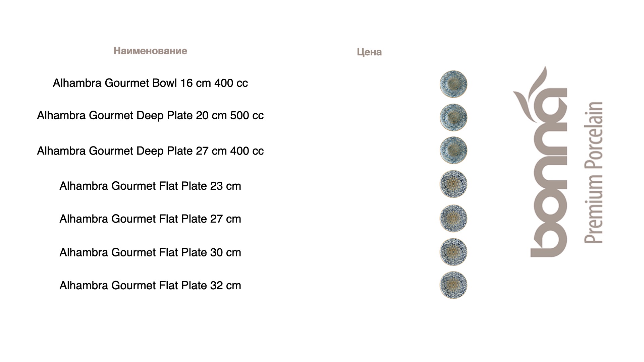
Task: Click the Цена column header
Action: click(369, 52)
